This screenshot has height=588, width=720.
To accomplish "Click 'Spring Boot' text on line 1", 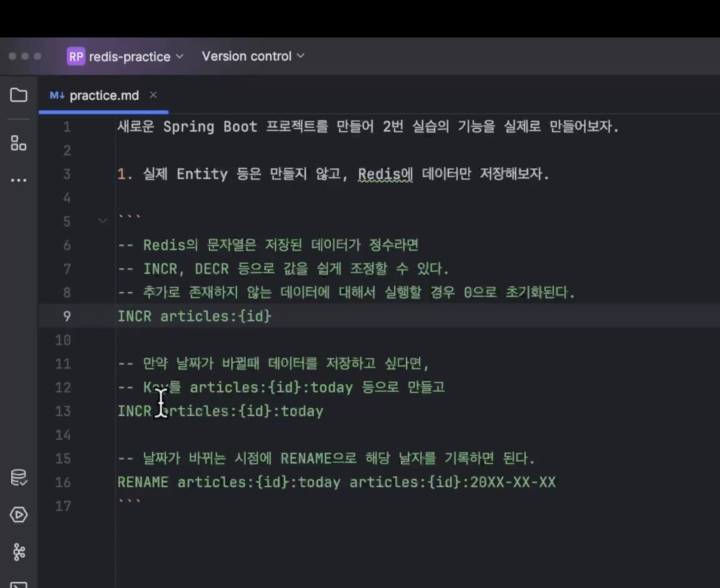I will [x=210, y=127].
